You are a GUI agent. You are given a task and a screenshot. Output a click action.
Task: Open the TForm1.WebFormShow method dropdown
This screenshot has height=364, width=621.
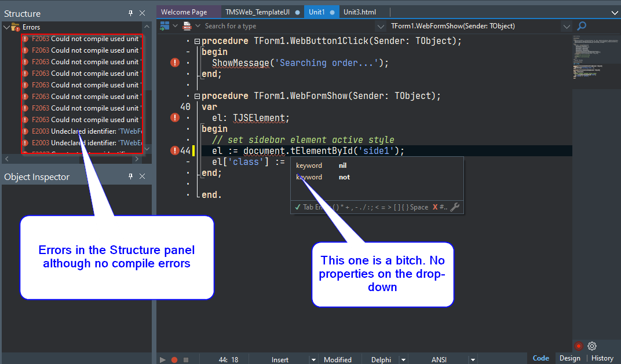[x=567, y=27]
